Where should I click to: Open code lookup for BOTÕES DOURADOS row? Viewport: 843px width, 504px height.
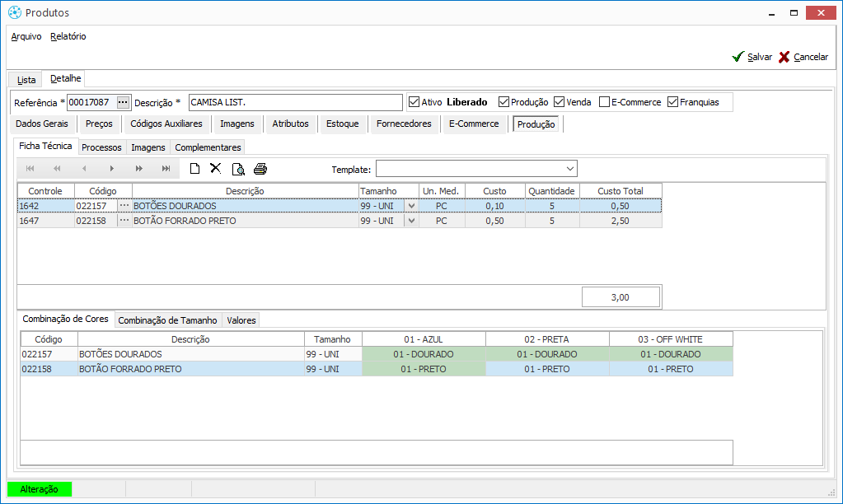124,206
